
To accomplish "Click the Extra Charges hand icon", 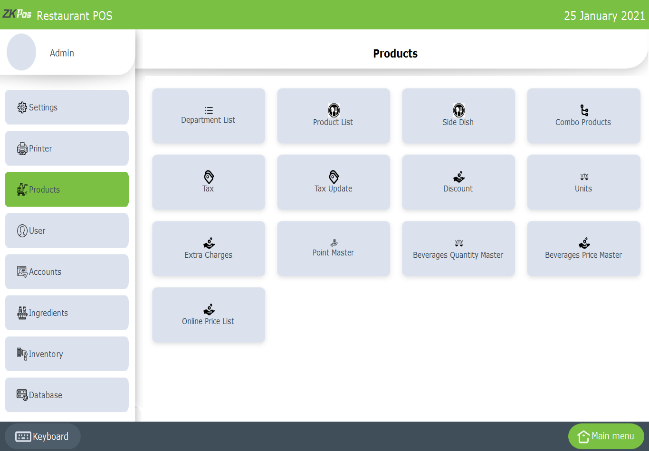I will point(209,243).
